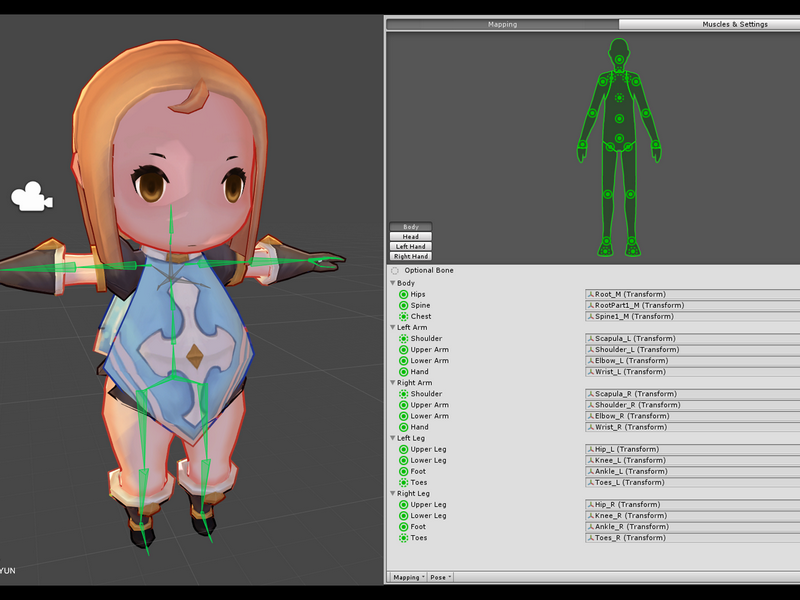Click the Left Leg Lower Leg bone icon

coord(403,460)
